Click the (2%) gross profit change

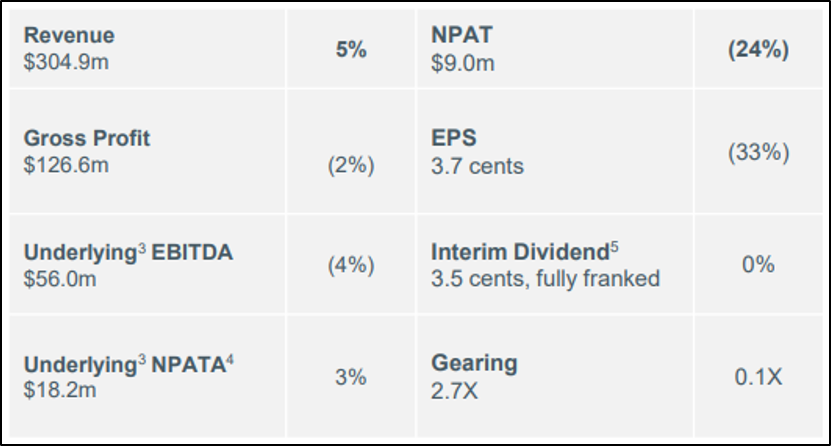(x=351, y=165)
